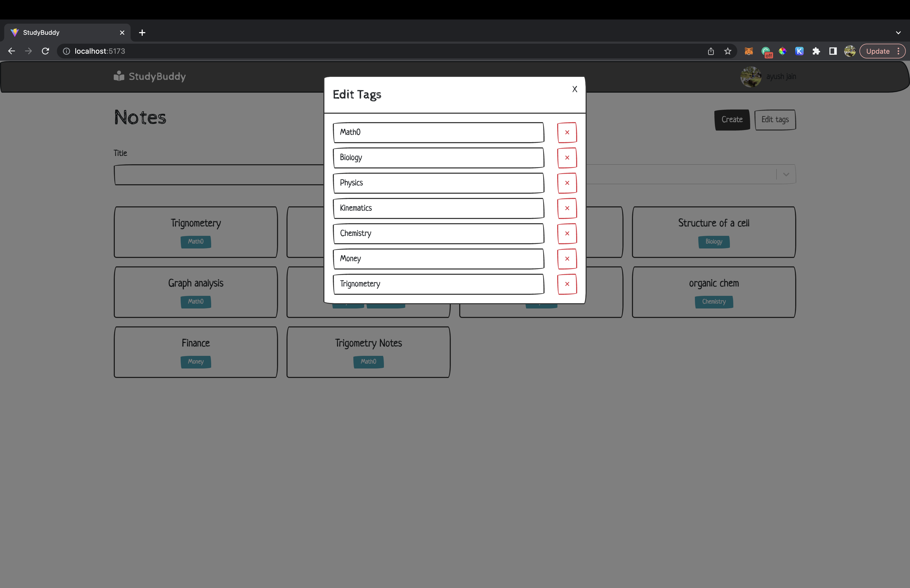This screenshot has width=910, height=588.
Task: Remove the Money tag
Action: point(567,259)
